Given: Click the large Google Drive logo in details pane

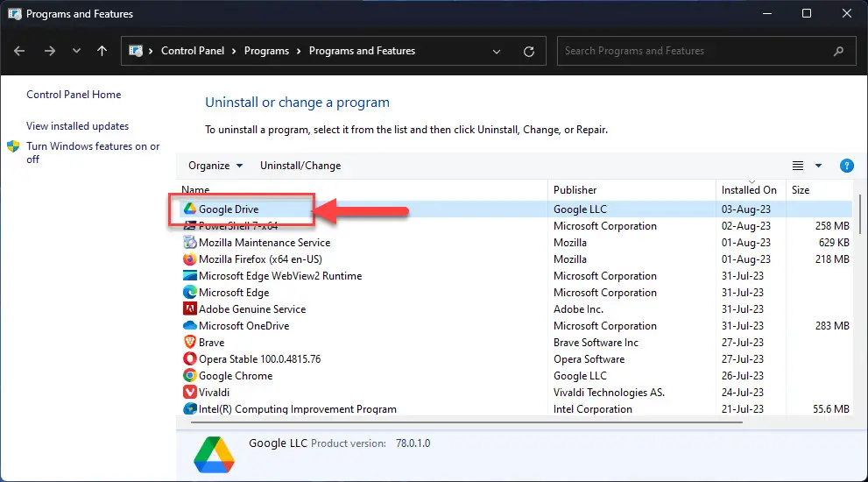Looking at the screenshot, I should (215, 455).
